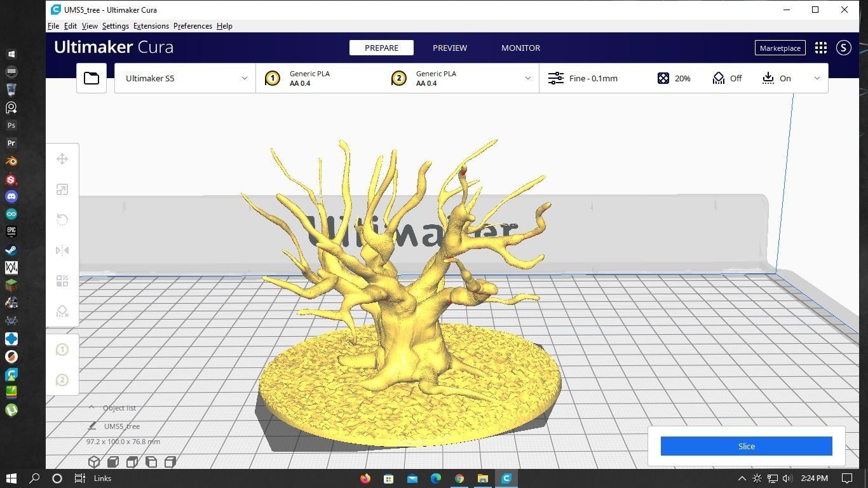Open Per Model Settings tool

[62, 281]
